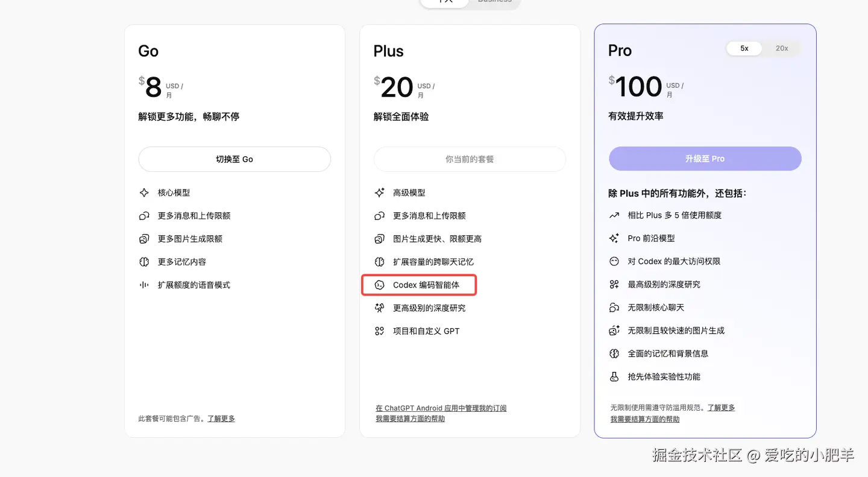Select the 个人 plans tab

(445, 2)
